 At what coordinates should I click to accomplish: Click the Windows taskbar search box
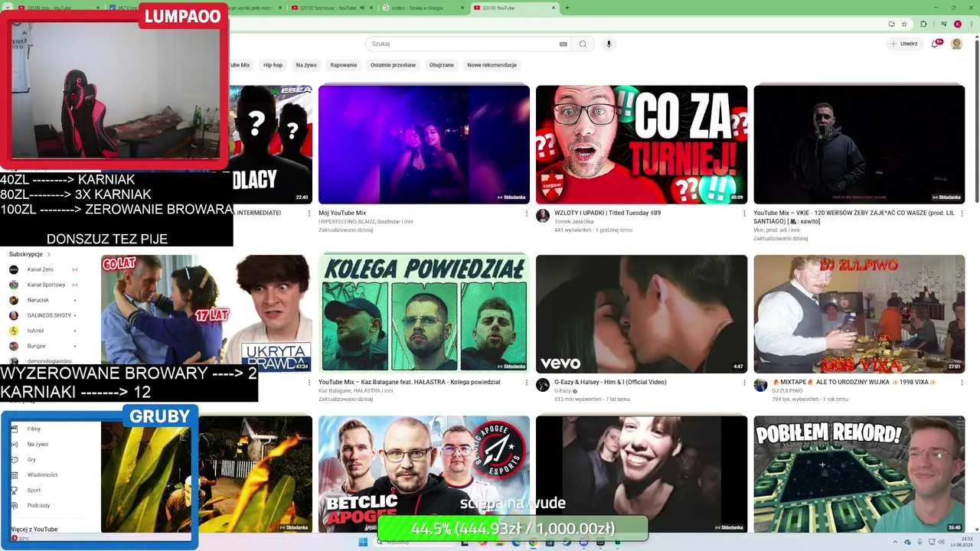tap(416, 542)
